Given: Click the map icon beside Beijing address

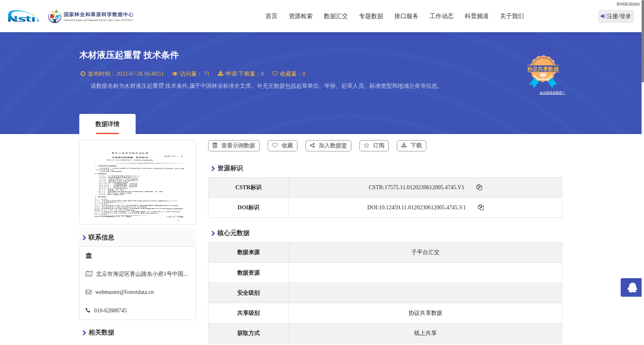Looking at the screenshot, I should pos(89,274).
